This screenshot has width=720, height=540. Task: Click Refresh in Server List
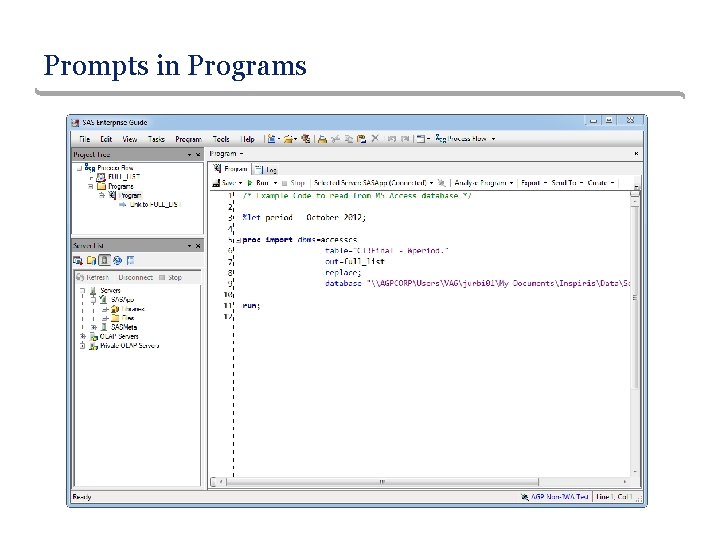(x=93, y=277)
